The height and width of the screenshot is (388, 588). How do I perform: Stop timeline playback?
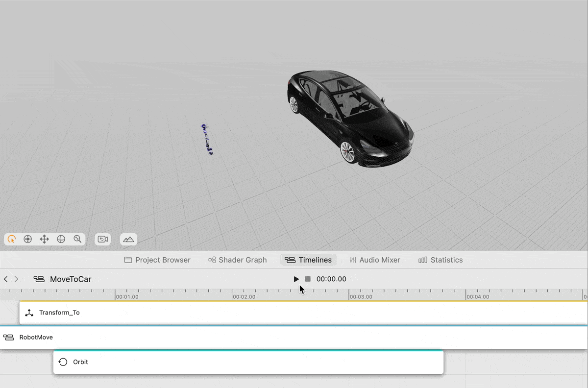tap(308, 279)
